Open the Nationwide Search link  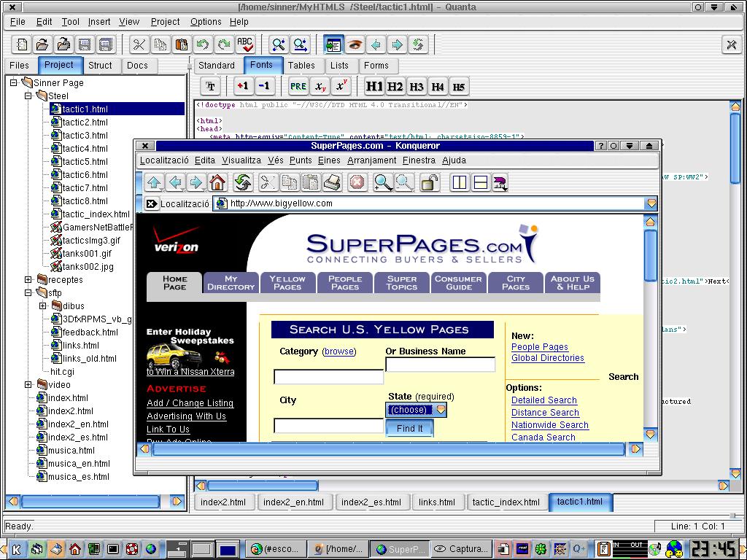[550, 425]
